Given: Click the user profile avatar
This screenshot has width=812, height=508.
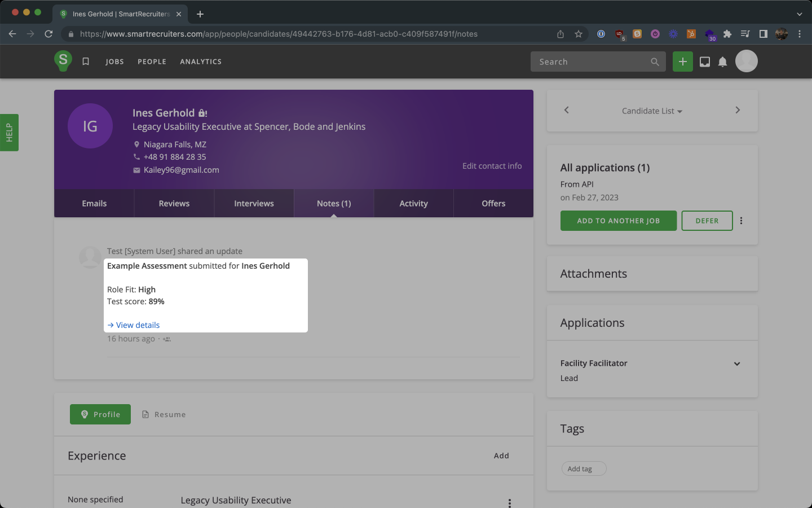Looking at the screenshot, I should click(746, 61).
